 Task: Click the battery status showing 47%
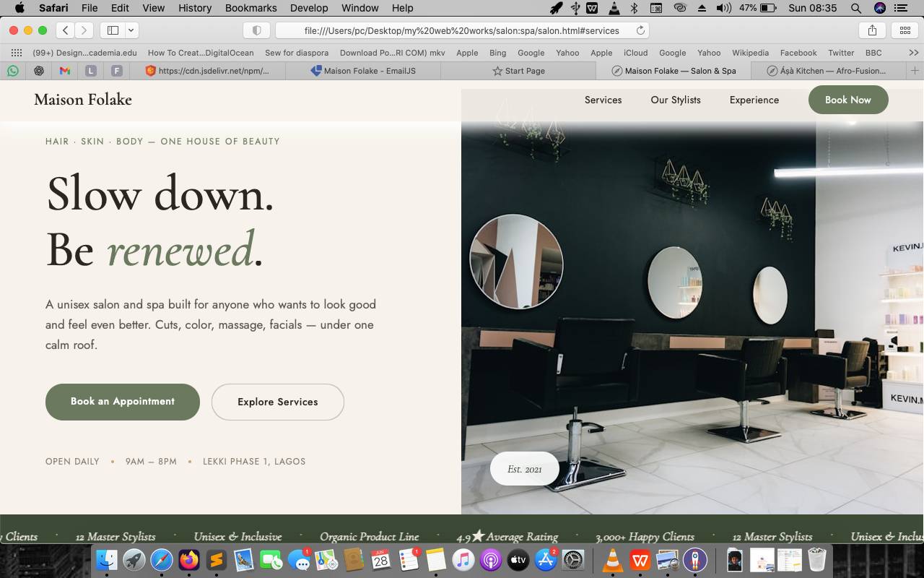(758, 8)
